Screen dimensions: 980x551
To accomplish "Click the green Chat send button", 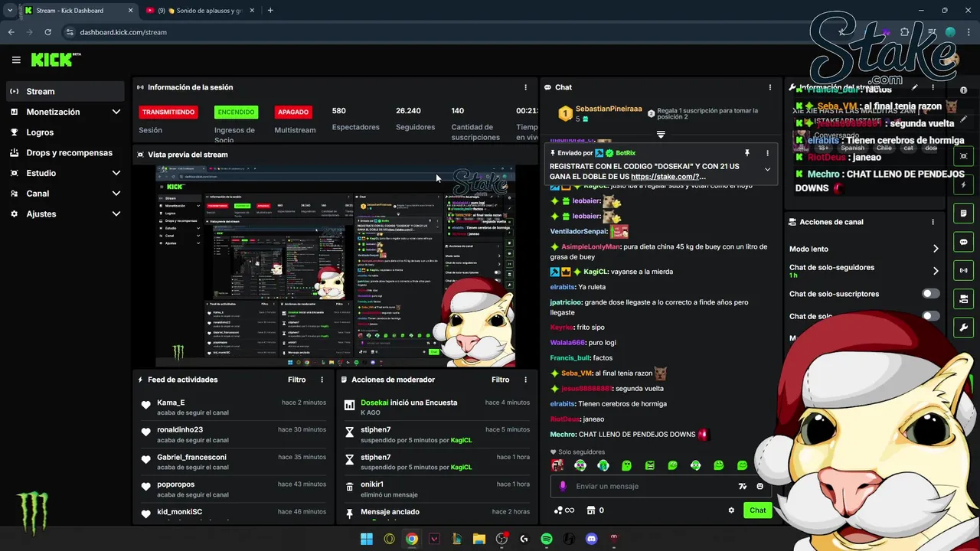I will (757, 510).
